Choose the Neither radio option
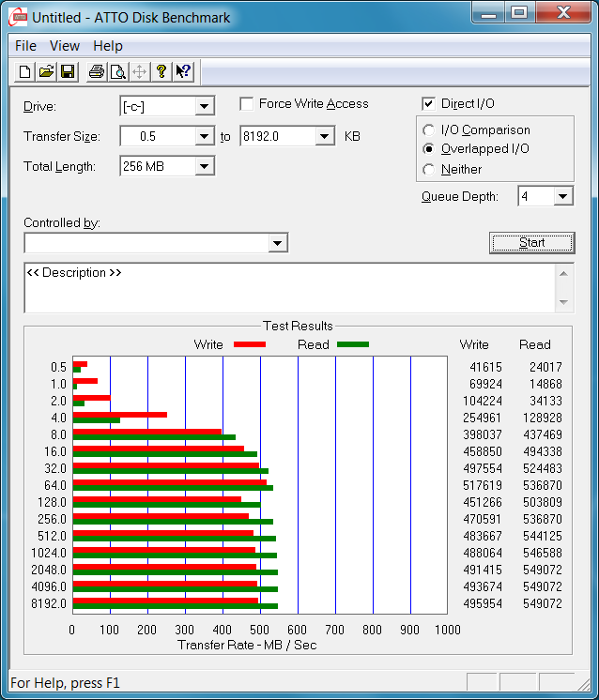The height and width of the screenshot is (700, 599). [429, 170]
